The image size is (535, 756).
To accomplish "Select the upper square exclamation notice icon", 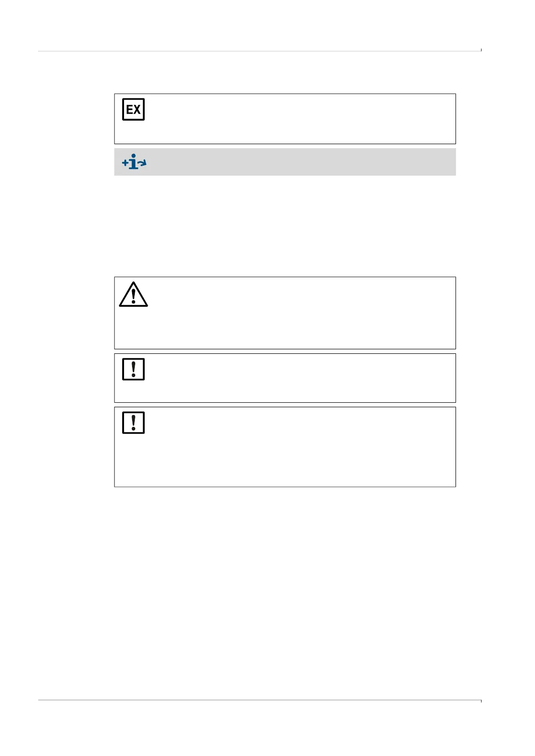I will click(133, 369).
